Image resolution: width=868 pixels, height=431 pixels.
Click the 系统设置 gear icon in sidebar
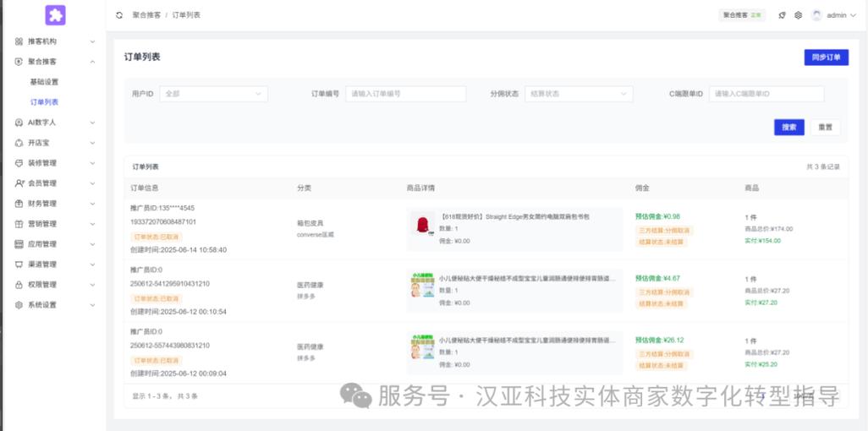click(x=19, y=305)
